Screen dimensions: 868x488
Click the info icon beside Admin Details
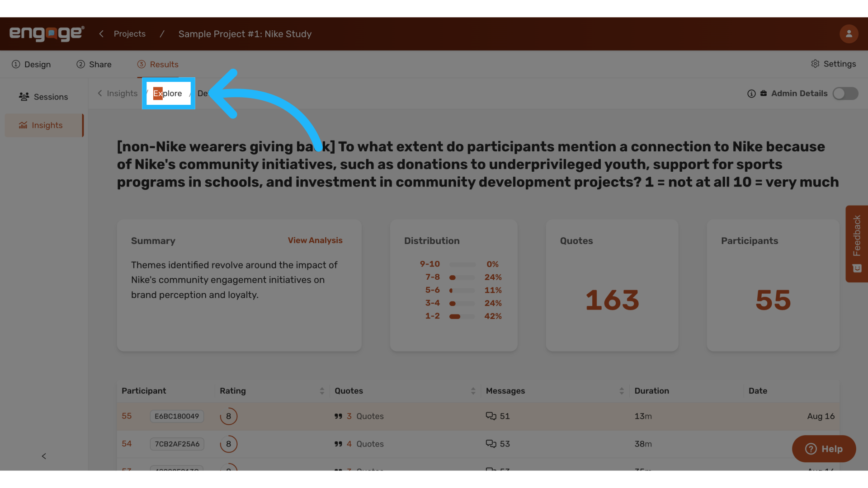click(751, 94)
